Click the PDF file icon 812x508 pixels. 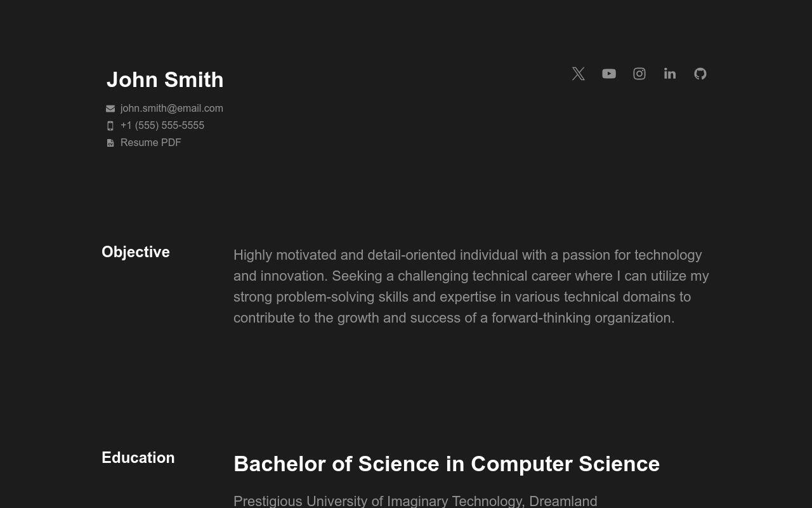[110, 143]
